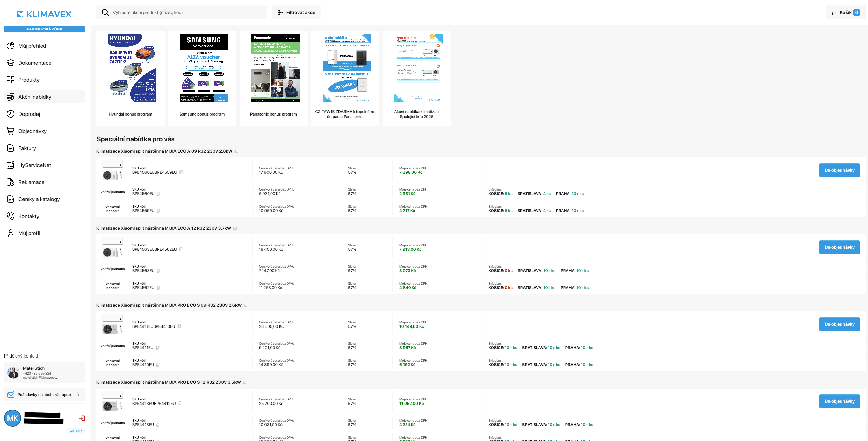868x441 pixels.
Task: Click the MK user avatar
Action: point(13,418)
